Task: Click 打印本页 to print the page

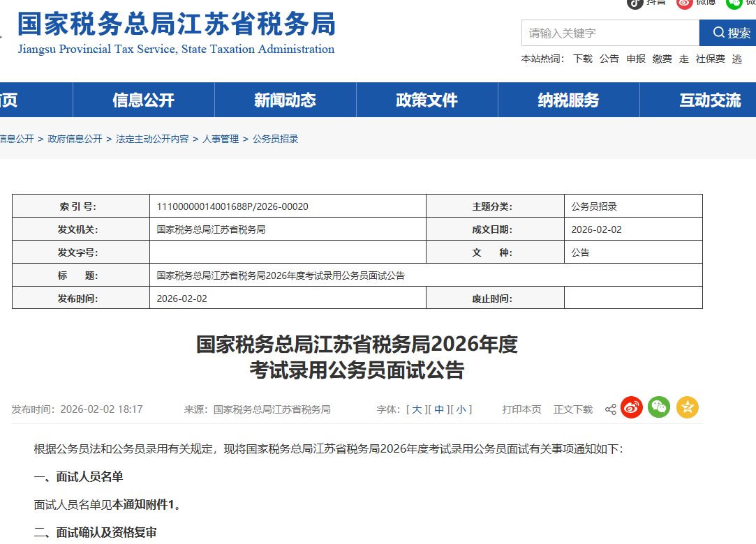Action: 521,409
